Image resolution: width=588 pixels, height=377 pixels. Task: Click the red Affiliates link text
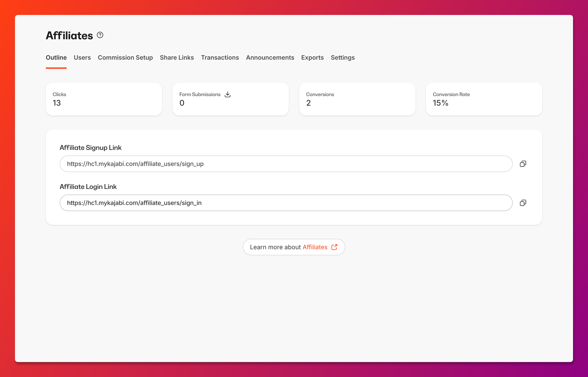315,247
